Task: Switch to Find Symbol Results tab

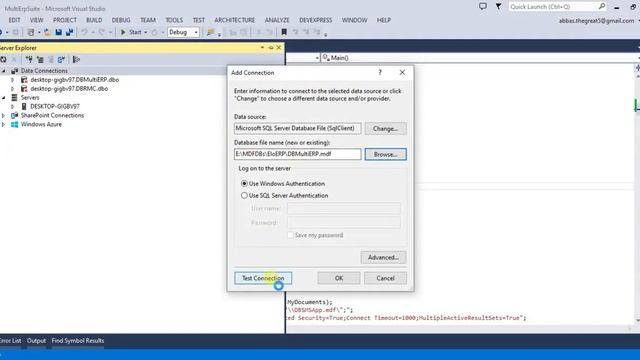Action: tap(78, 340)
